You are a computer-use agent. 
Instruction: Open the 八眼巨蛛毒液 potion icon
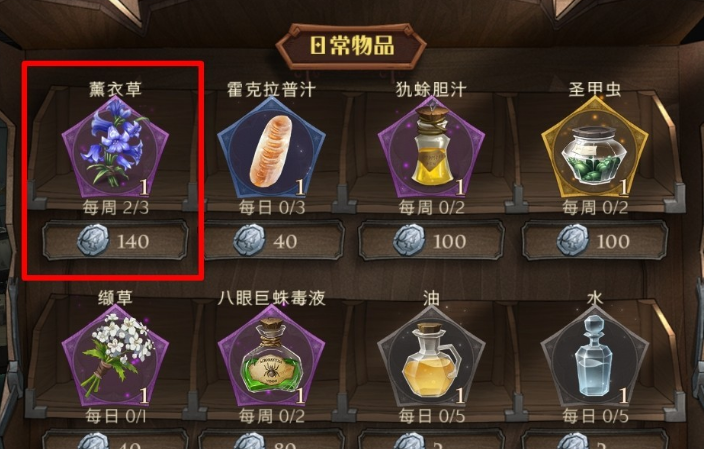(271, 356)
